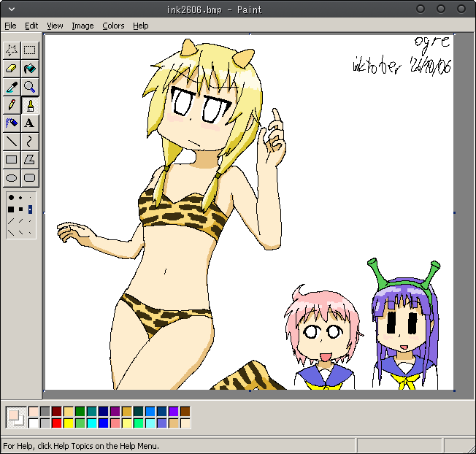Pick the salmon pink palette swatch
The image size is (476, 454).
pyautogui.click(x=115, y=423)
